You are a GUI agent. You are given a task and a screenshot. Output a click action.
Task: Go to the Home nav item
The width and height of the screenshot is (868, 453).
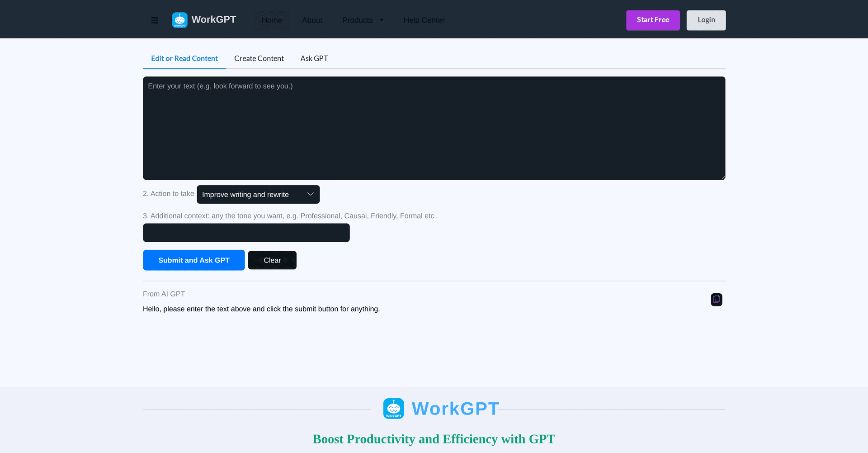click(x=271, y=20)
